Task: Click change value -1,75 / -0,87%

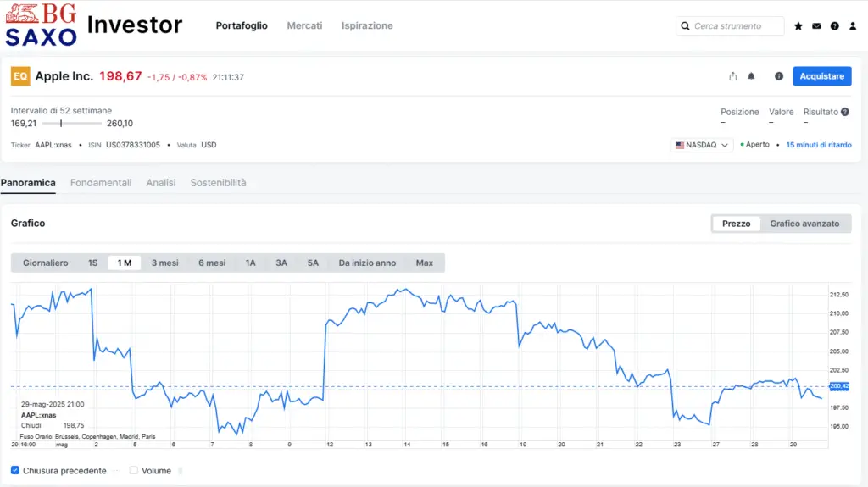Action: 177,77
